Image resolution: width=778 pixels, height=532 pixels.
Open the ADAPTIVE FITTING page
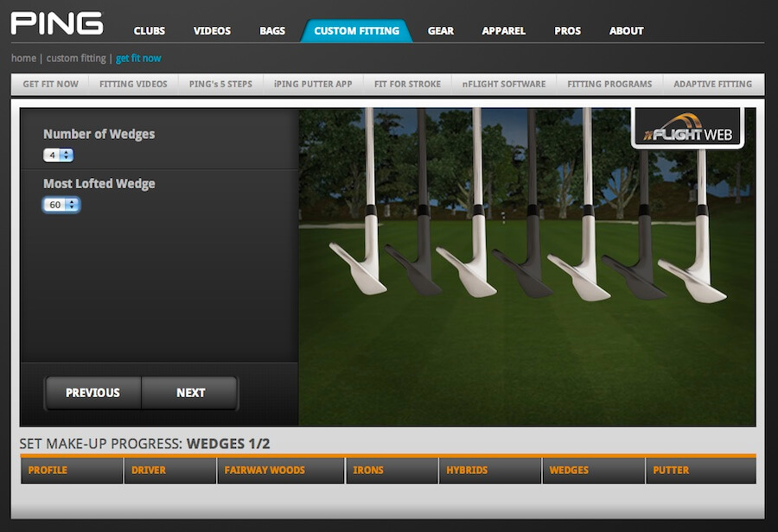tap(712, 84)
